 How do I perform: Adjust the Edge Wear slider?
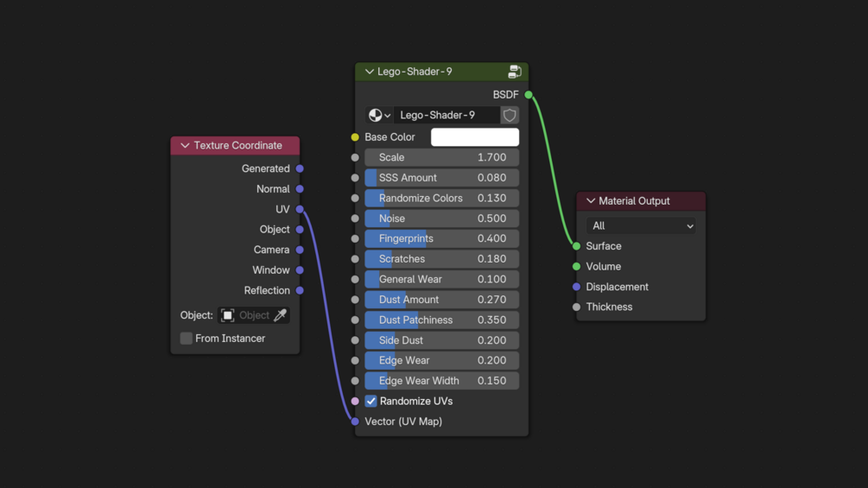pyautogui.click(x=441, y=360)
